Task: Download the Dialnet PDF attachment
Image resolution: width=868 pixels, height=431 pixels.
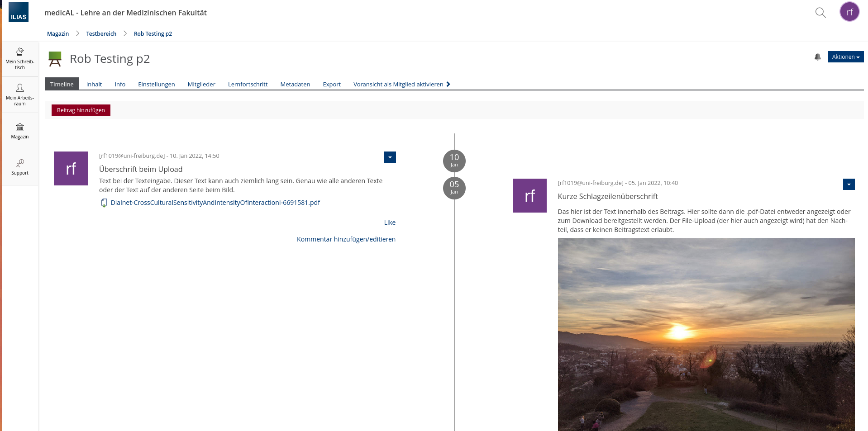Action: 215,203
